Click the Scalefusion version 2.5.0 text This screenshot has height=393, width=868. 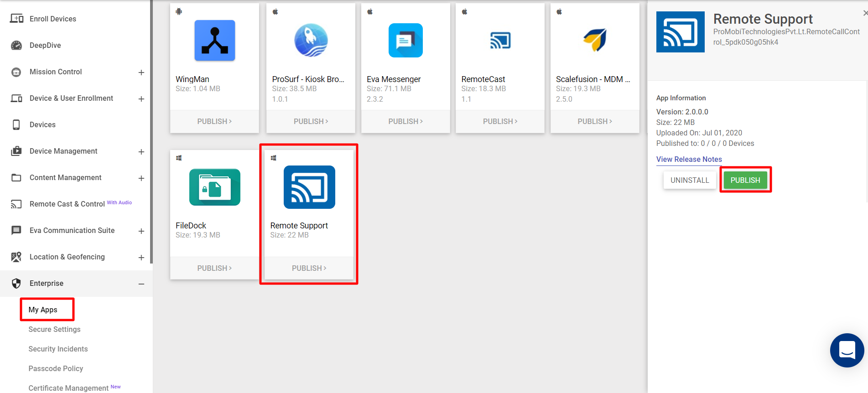click(564, 99)
